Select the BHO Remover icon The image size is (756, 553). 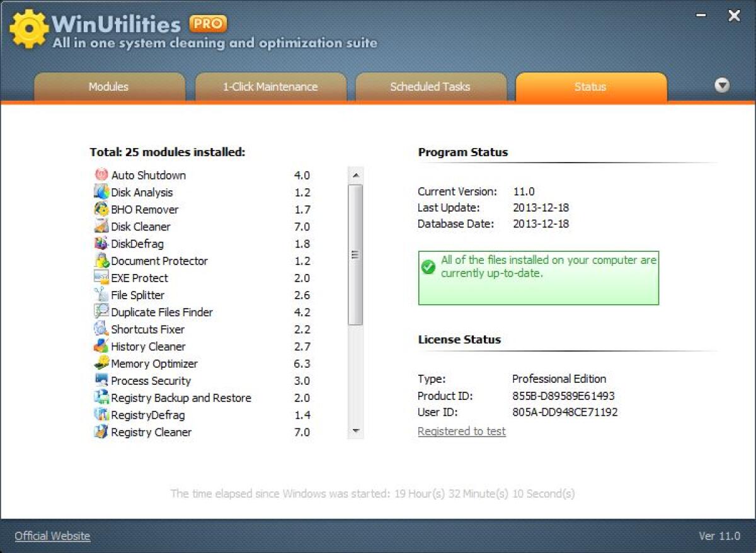click(146, 209)
